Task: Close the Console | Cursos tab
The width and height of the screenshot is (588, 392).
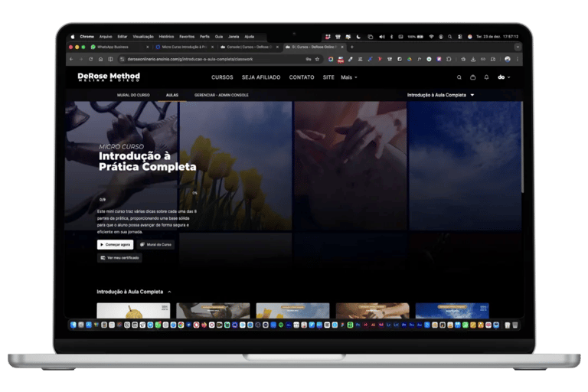Action: 277,47
